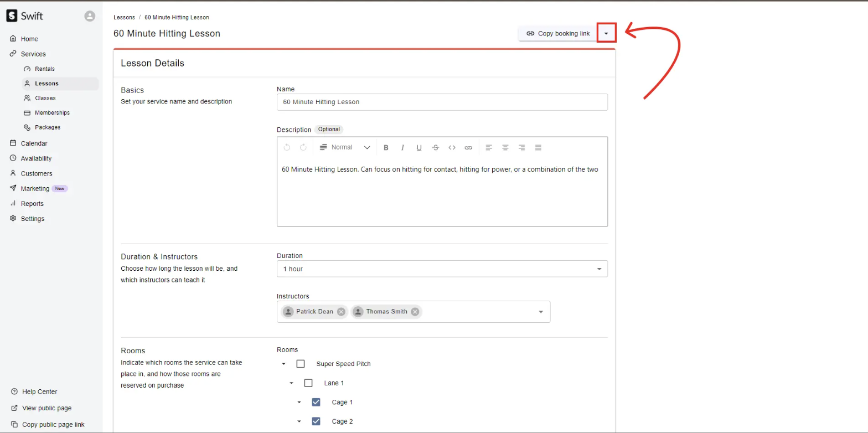868x433 pixels.
Task: Expand the Instructors dropdown arrow
Action: coord(541,312)
